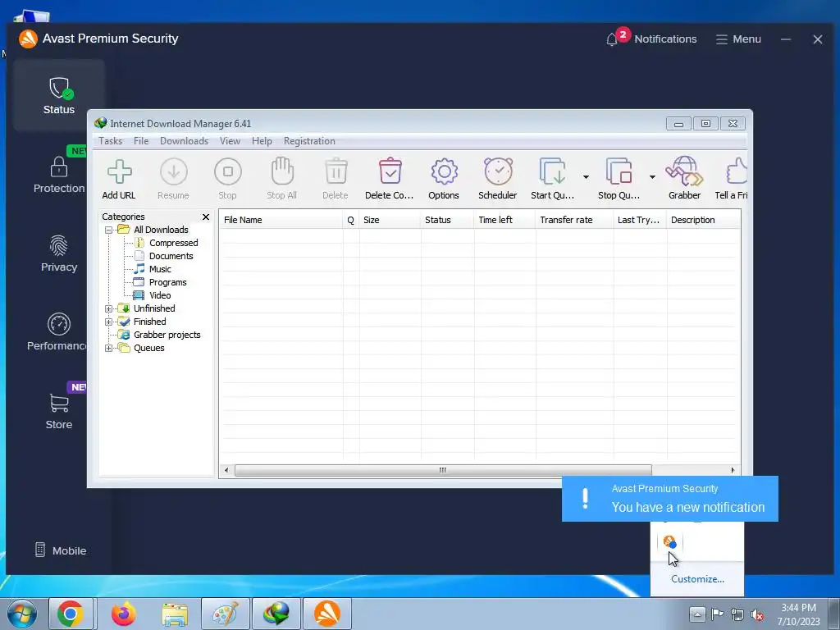Open IDM Options gear icon
The height and width of the screenshot is (630, 840).
(444, 172)
